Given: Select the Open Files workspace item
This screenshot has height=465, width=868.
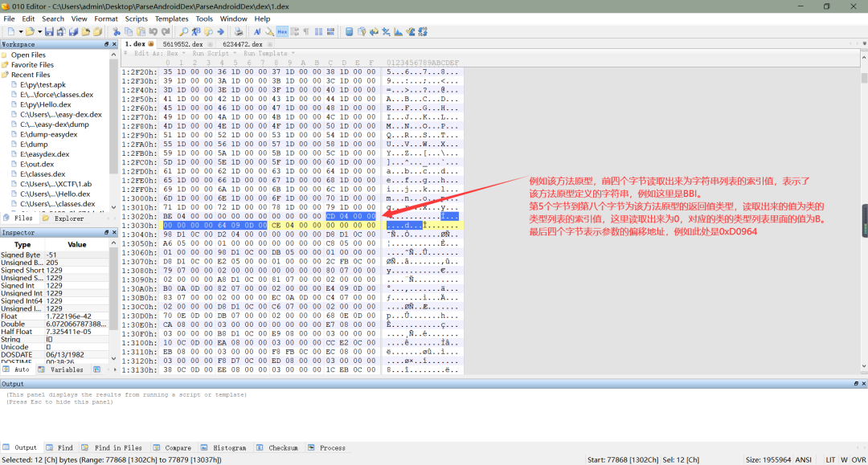Looking at the screenshot, I should (x=28, y=55).
